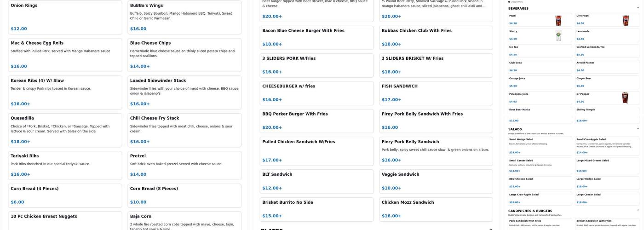The width and height of the screenshot is (644, 230).
Task: Select Bacon Blue Cheese Burger With Fries
Action: point(316,37)
